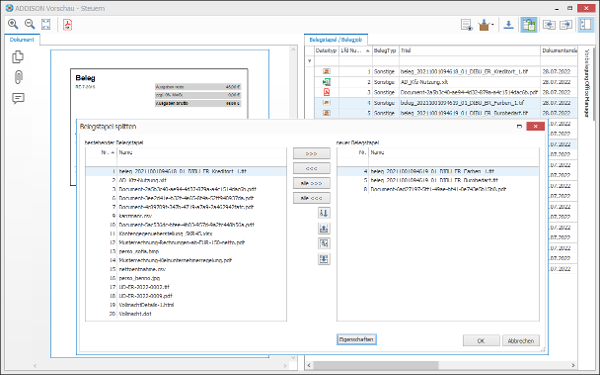
Task: Select row 4 Farben tif in new stack
Action: click(438, 171)
